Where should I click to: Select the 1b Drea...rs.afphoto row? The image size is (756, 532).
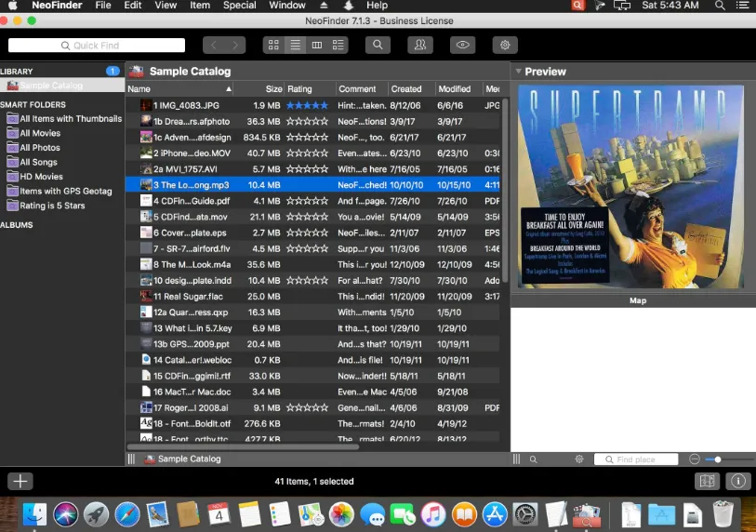[x=313, y=121]
